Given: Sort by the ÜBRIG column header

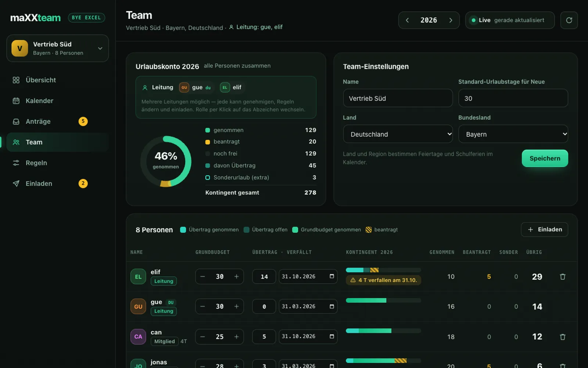Looking at the screenshot, I should point(534,252).
